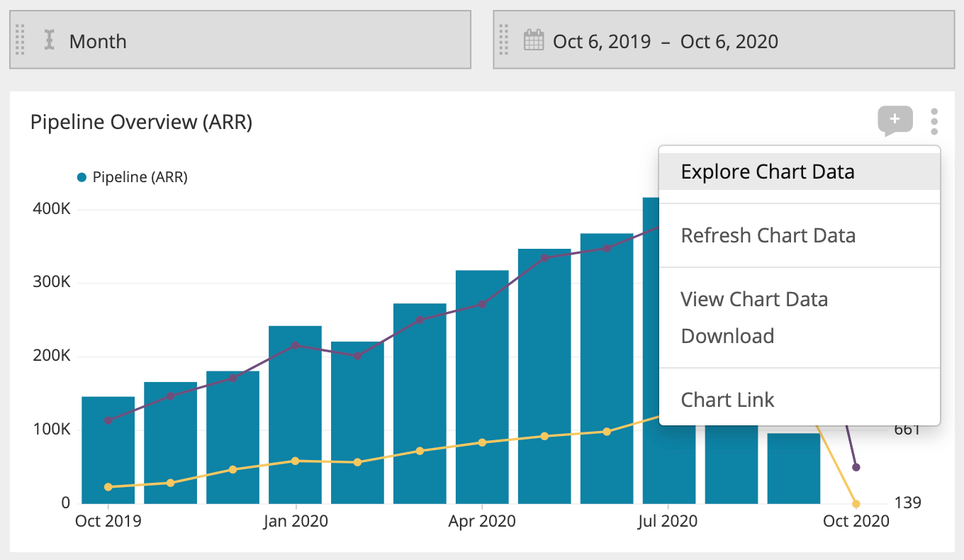Viewport: 964px width, 560px height.
Task: Grab the drag handle on Month filter
Action: (20, 40)
